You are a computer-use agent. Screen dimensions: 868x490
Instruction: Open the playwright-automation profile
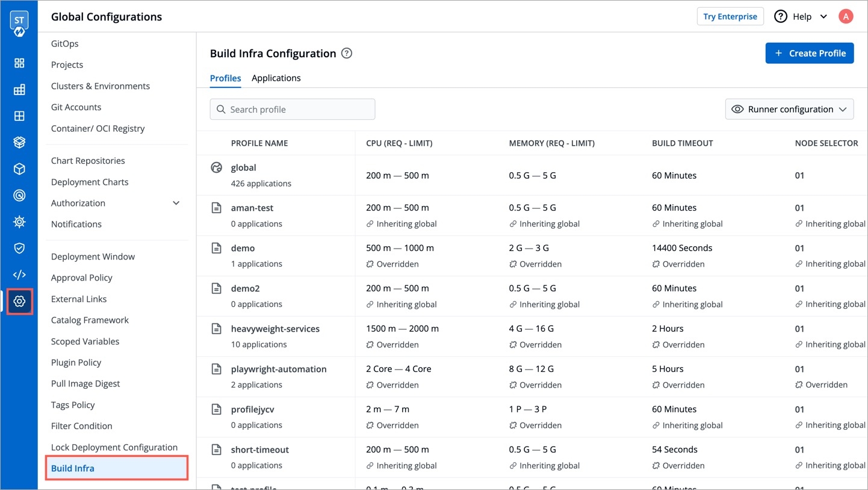coord(279,369)
